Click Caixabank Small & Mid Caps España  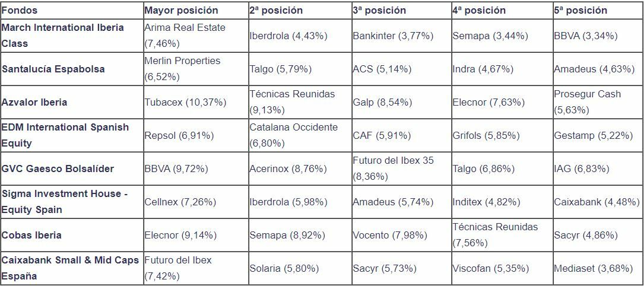70,268
